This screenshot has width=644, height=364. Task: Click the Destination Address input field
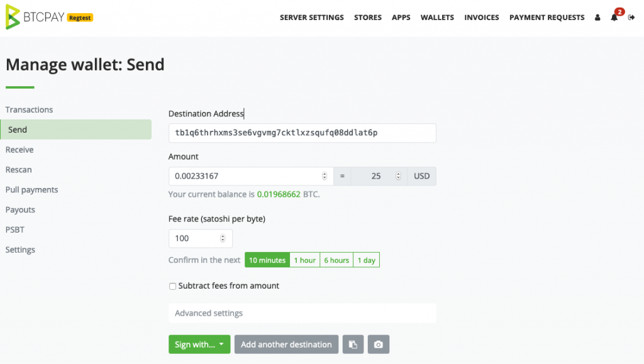point(303,133)
